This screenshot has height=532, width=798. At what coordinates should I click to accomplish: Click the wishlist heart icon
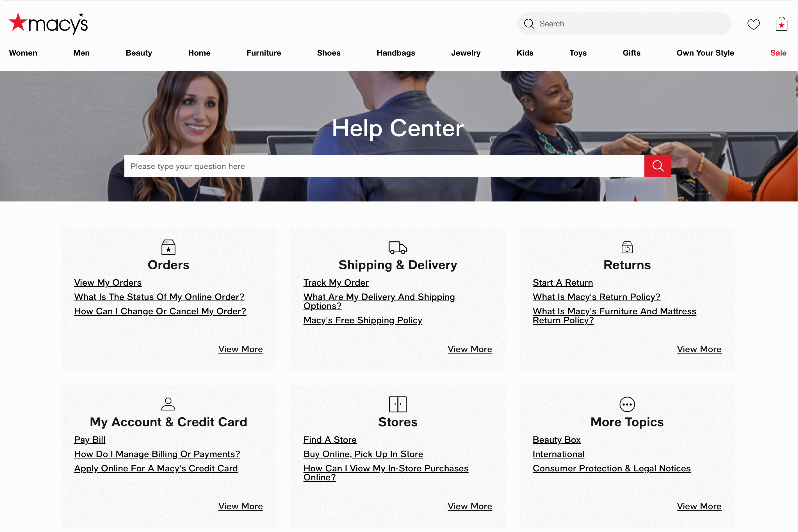[x=753, y=24]
